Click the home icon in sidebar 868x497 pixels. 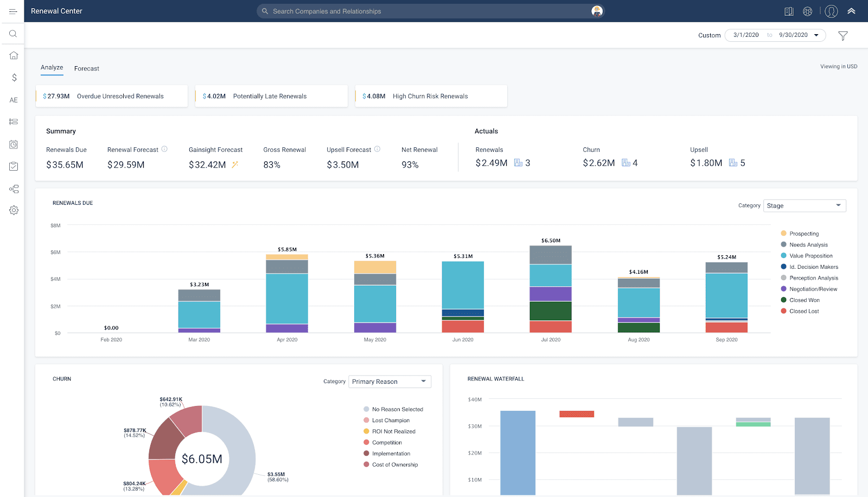point(14,55)
